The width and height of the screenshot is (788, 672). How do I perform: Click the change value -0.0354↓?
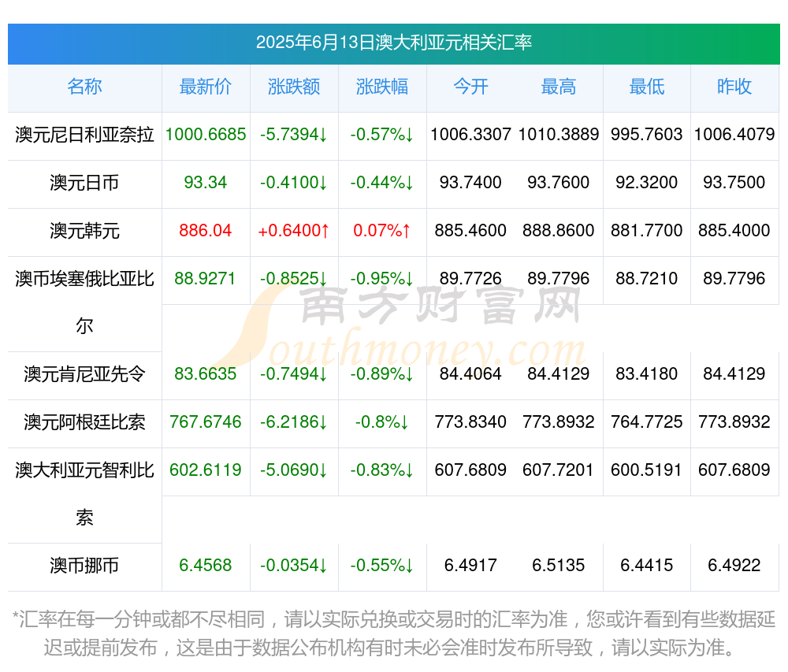(294, 566)
